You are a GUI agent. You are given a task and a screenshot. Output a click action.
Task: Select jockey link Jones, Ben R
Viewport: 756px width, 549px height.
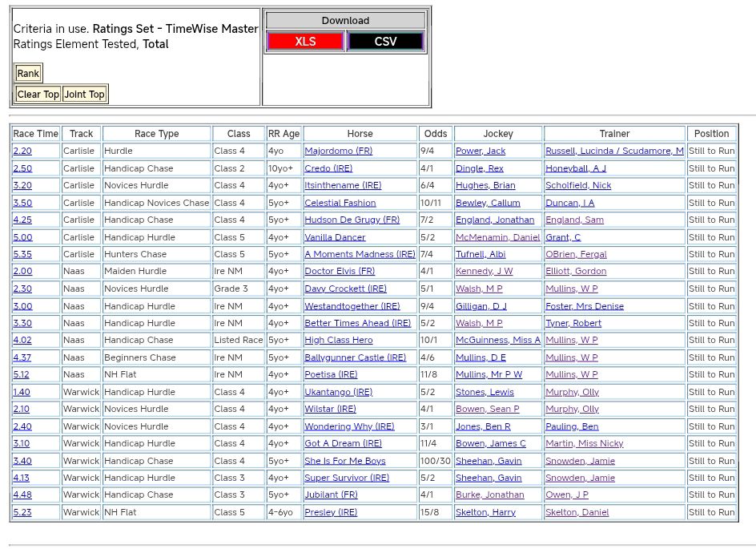pyautogui.click(x=483, y=426)
